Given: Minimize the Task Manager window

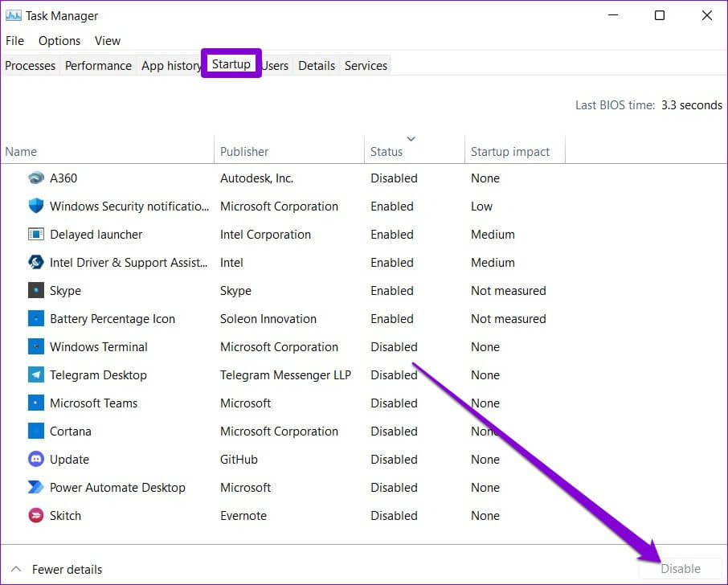Looking at the screenshot, I should tap(613, 15).
